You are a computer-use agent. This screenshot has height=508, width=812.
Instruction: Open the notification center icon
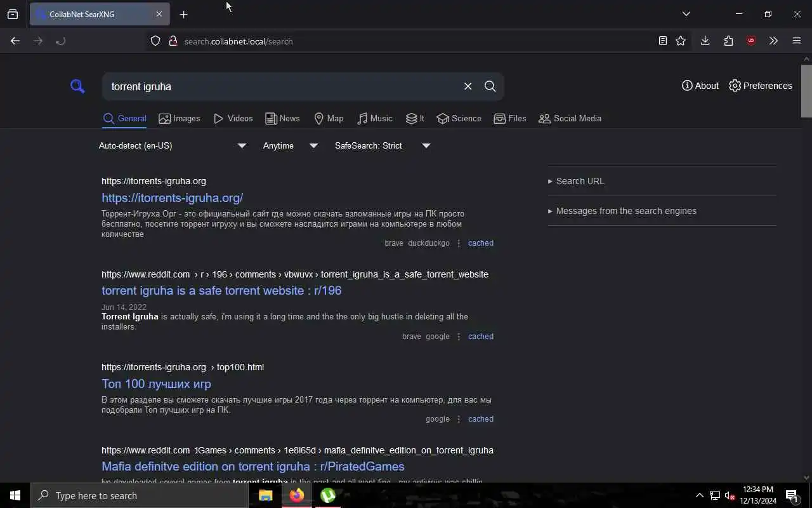pos(792,495)
